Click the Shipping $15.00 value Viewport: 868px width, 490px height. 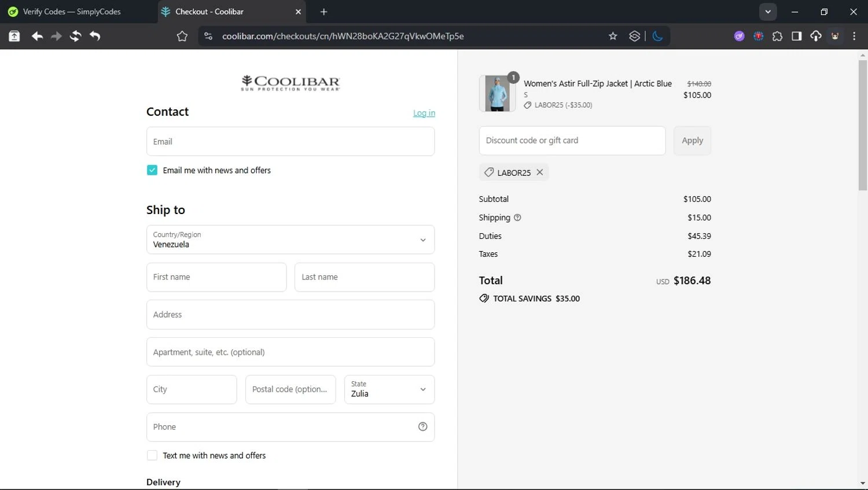699,218
